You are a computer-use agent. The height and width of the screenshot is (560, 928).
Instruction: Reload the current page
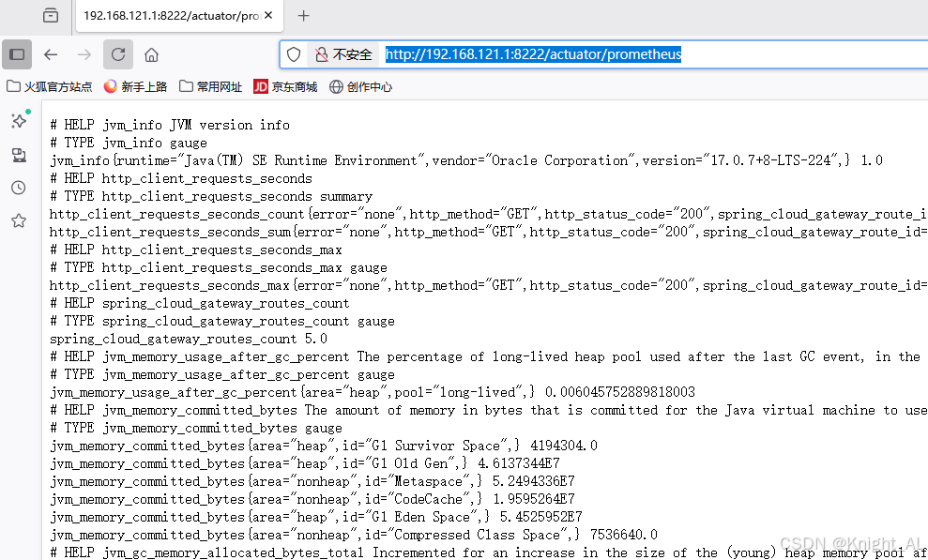pyautogui.click(x=118, y=55)
